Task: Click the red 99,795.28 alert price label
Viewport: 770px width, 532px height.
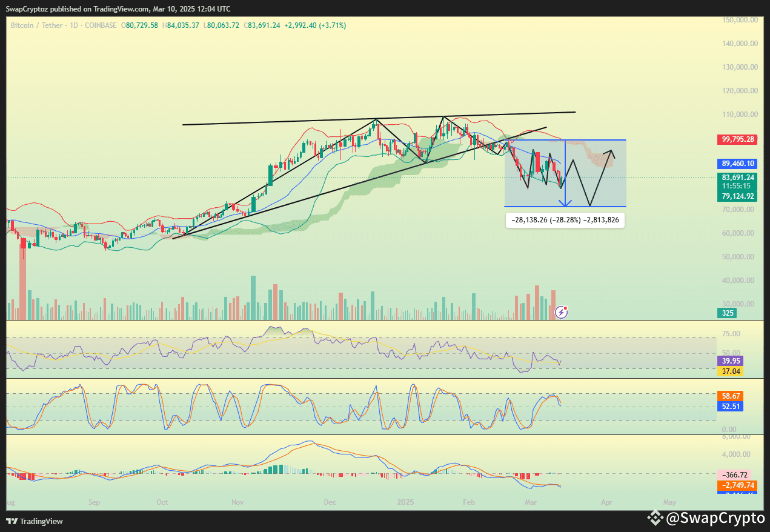Action: (x=737, y=139)
